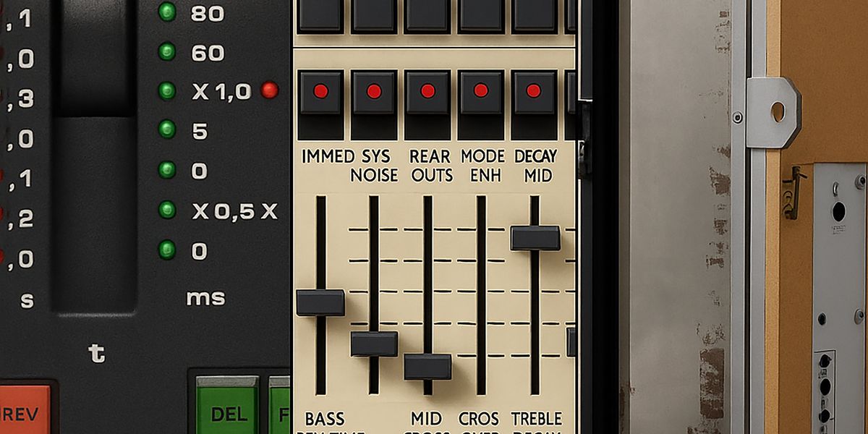The width and height of the screenshot is (868, 434).
Task: Click the slider handle under SYS NOISE
Action: pos(374,344)
